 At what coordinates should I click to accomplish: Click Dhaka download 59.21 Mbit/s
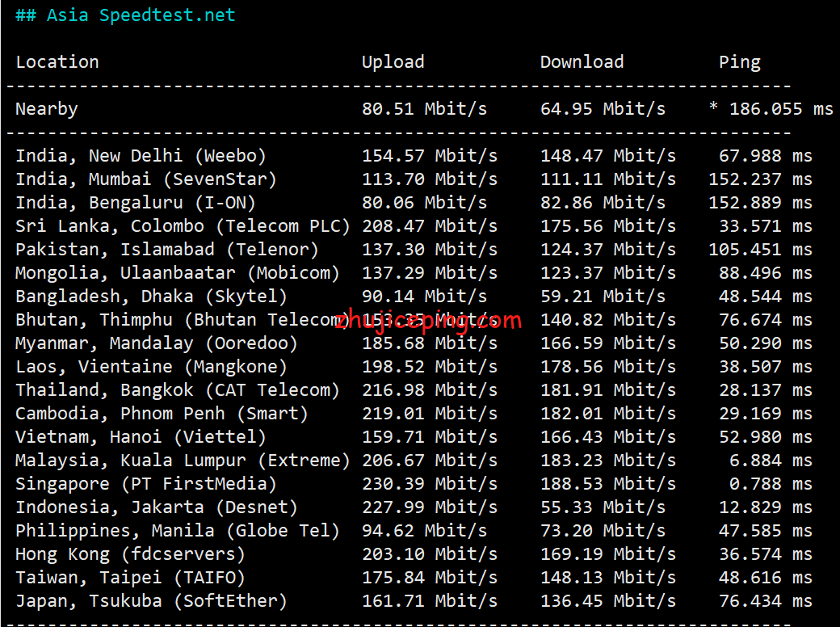point(603,297)
